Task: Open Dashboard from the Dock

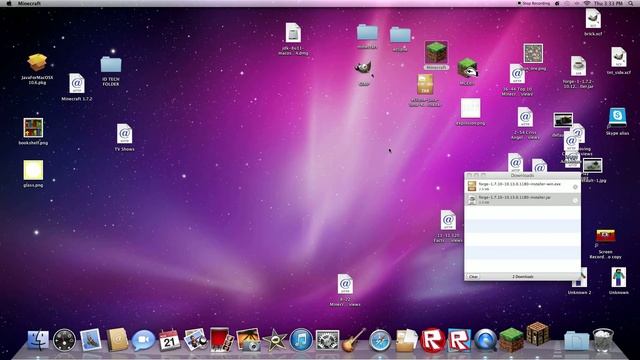Action: click(64, 340)
